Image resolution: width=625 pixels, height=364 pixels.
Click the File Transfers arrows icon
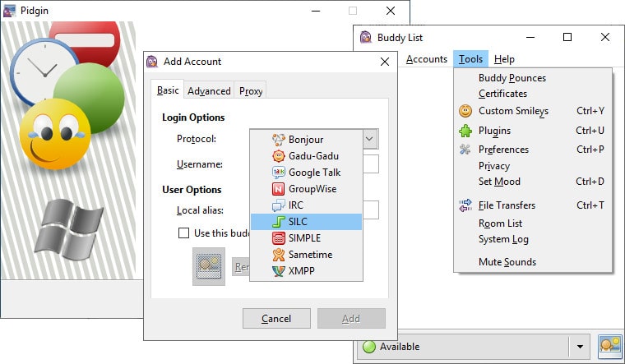tap(465, 205)
